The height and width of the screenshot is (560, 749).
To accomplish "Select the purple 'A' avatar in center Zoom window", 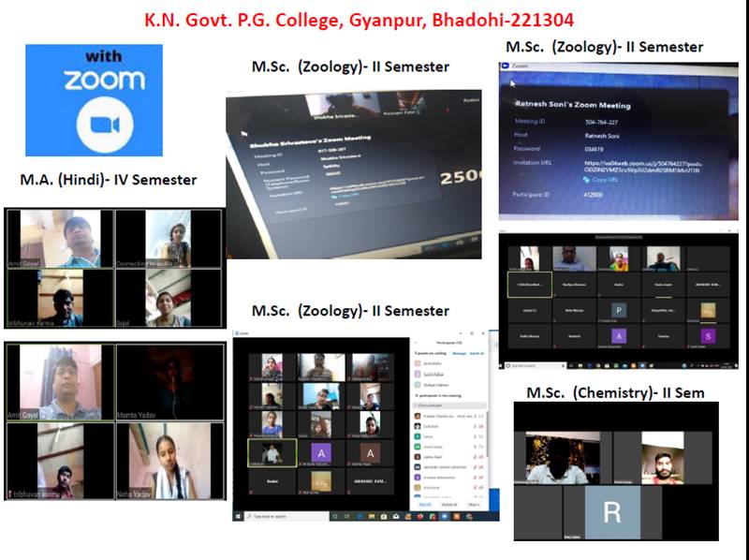I will pos(321,453).
